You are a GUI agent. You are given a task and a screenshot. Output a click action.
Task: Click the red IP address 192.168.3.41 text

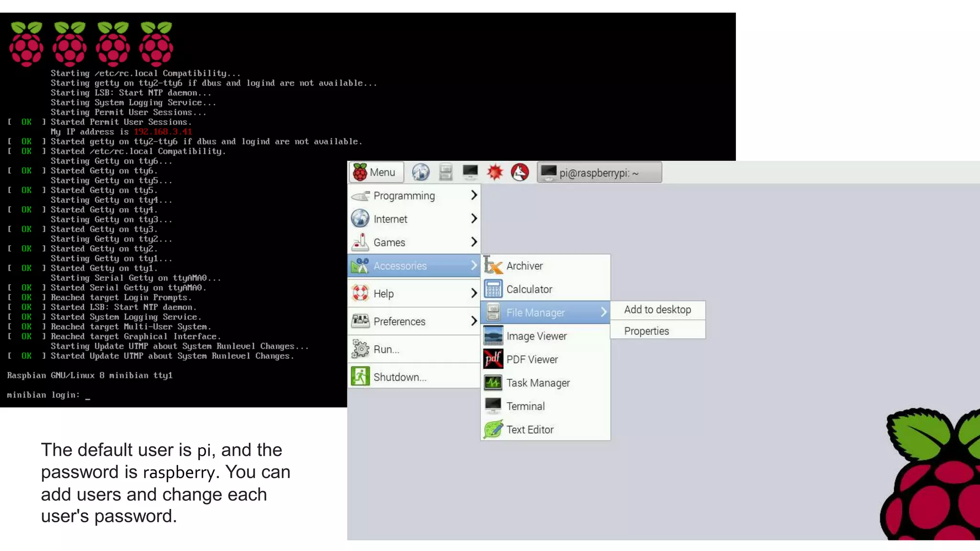(x=163, y=132)
